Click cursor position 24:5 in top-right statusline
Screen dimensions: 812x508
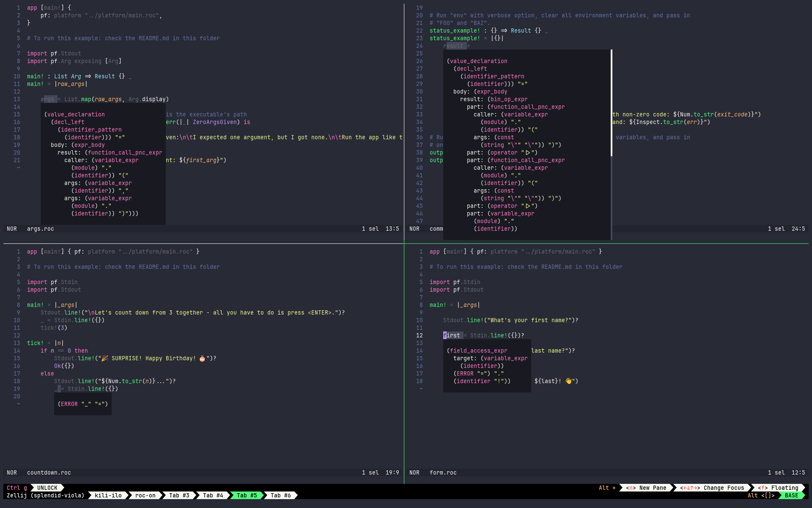click(x=798, y=229)
